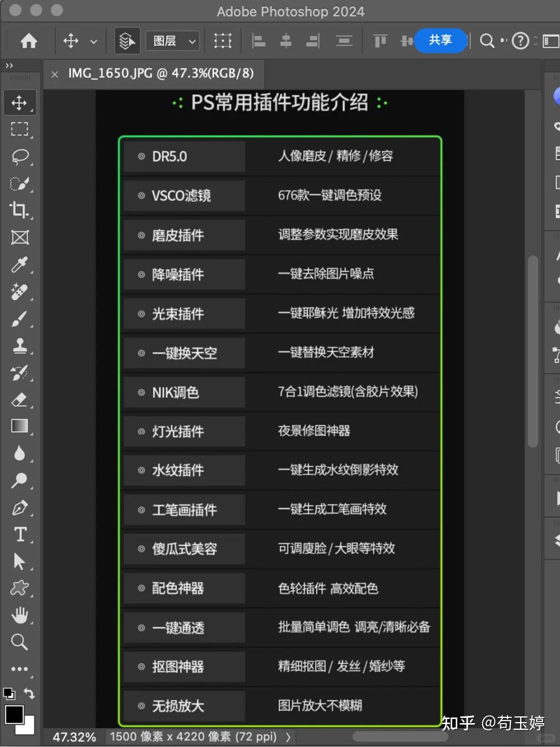Choose the Blur tool
Image resolution: width=560 pixels, height=747 pixels.
point(20,453)
